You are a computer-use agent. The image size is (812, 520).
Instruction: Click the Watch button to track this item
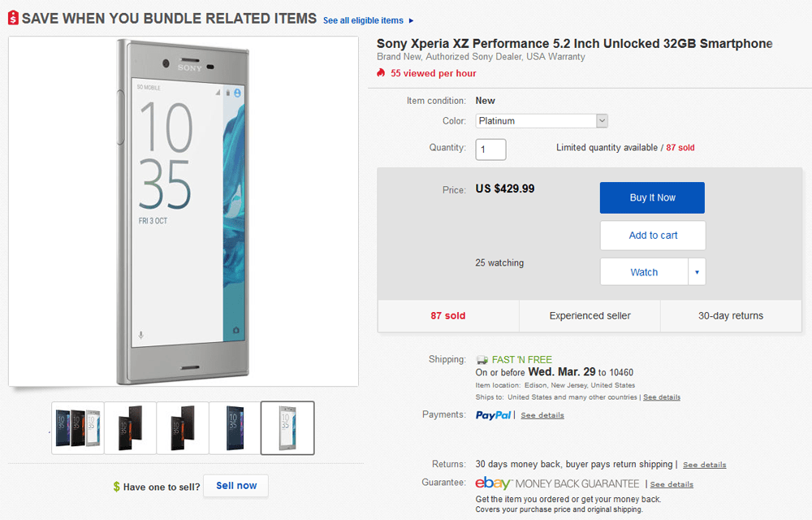pos(643,271)
